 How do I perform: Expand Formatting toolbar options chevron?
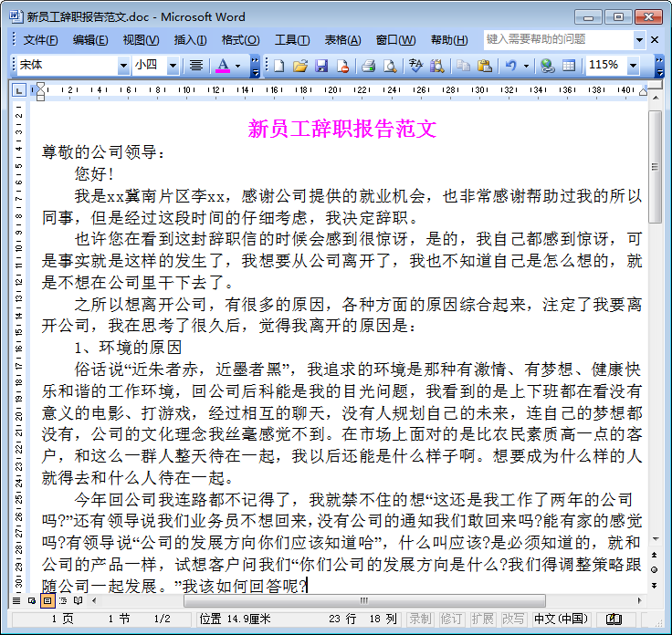(x=255, y=66)
